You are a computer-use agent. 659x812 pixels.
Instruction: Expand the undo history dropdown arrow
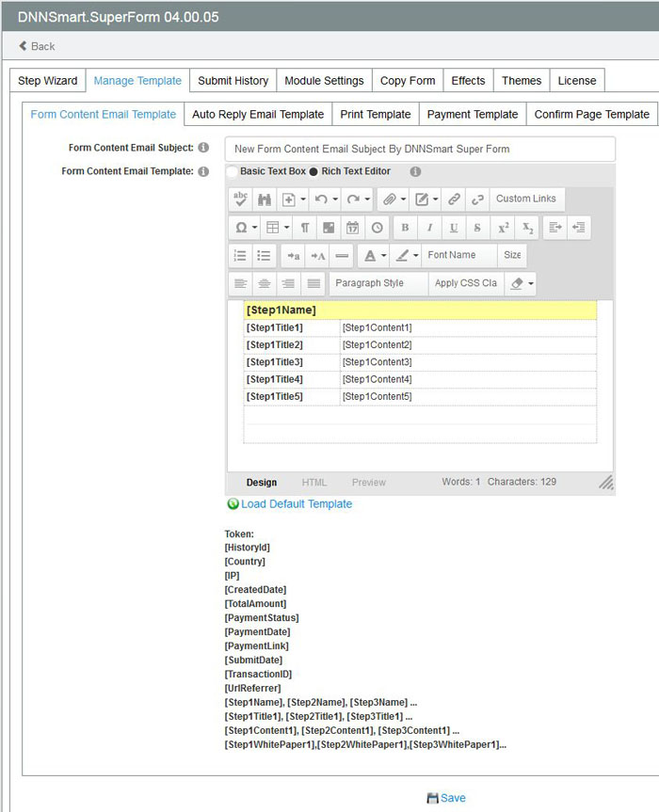336,199
